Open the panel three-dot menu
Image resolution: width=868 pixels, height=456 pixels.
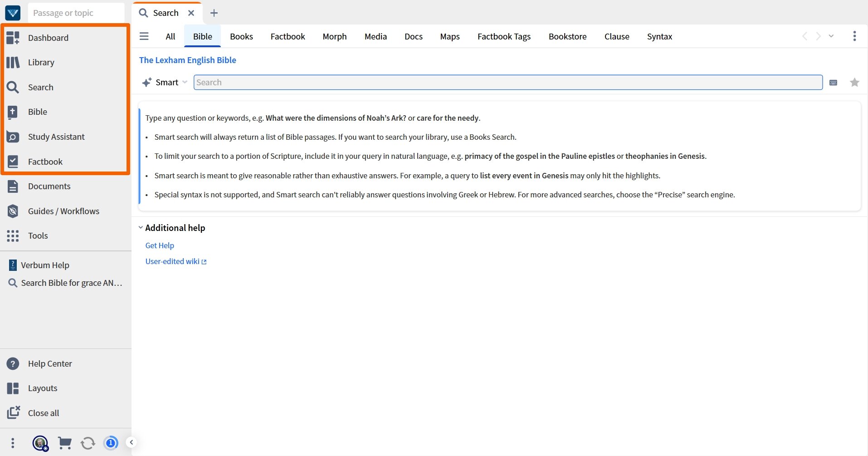point(854,36)
